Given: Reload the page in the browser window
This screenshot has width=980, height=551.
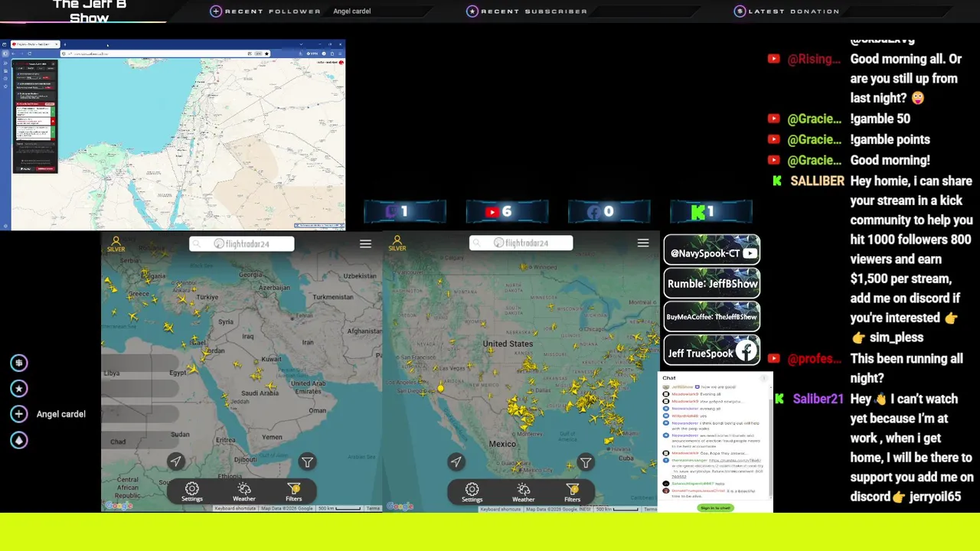Looking at the screenshot, I should pyautogui.click(x=29, y=54).
